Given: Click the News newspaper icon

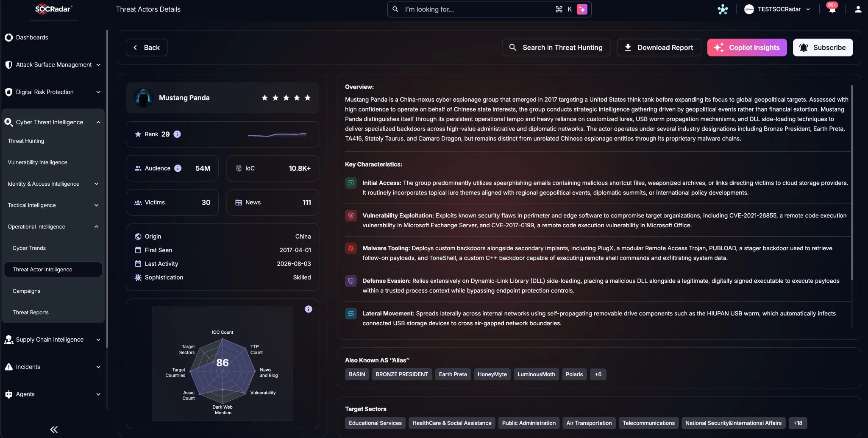Looking at the screenshot, I should (239, 202).
